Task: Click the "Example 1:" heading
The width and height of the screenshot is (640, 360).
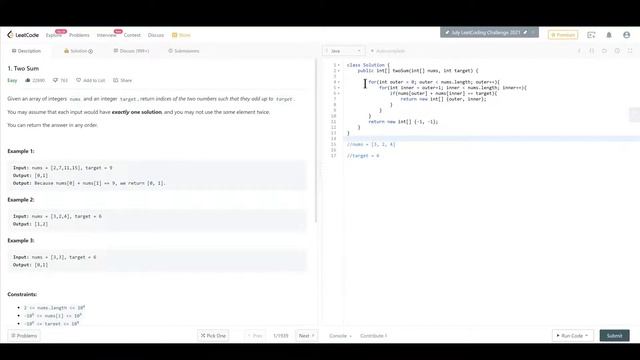Action: point(21,151)
